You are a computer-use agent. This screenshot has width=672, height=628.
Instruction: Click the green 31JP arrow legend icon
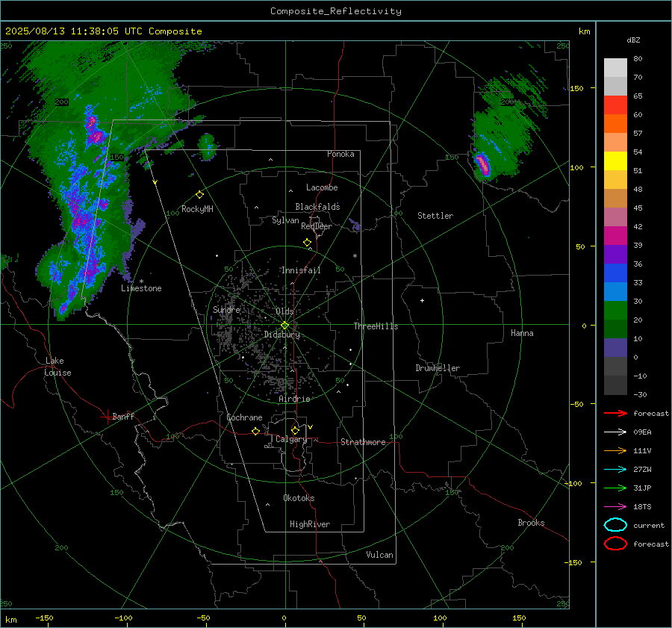[615, 488]
